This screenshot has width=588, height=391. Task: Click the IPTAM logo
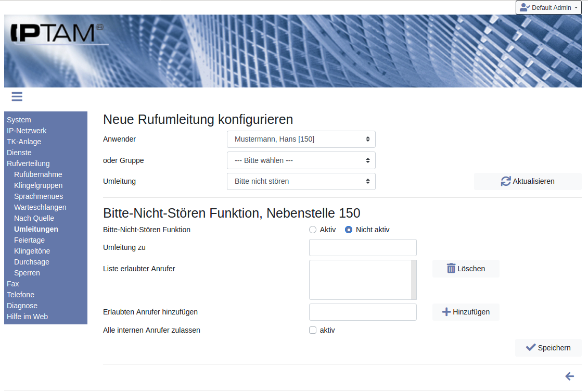coord(56,33)
